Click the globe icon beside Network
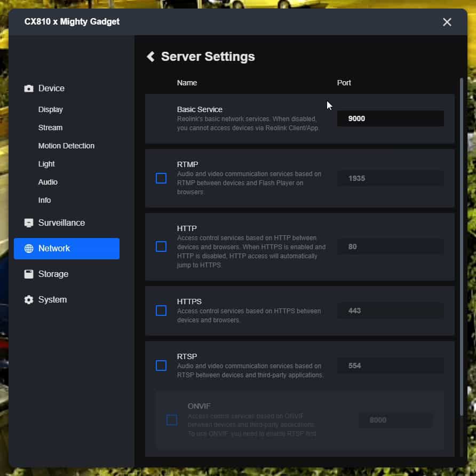 pyautogui.click(x=29, y=249)
